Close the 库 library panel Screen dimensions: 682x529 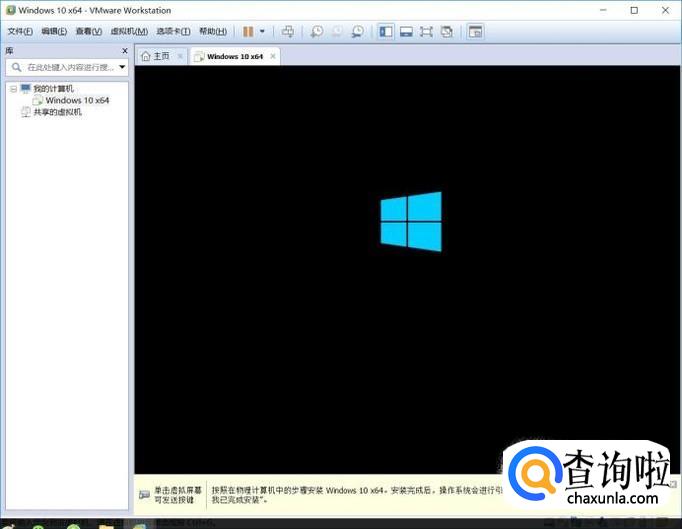[125, 51]
